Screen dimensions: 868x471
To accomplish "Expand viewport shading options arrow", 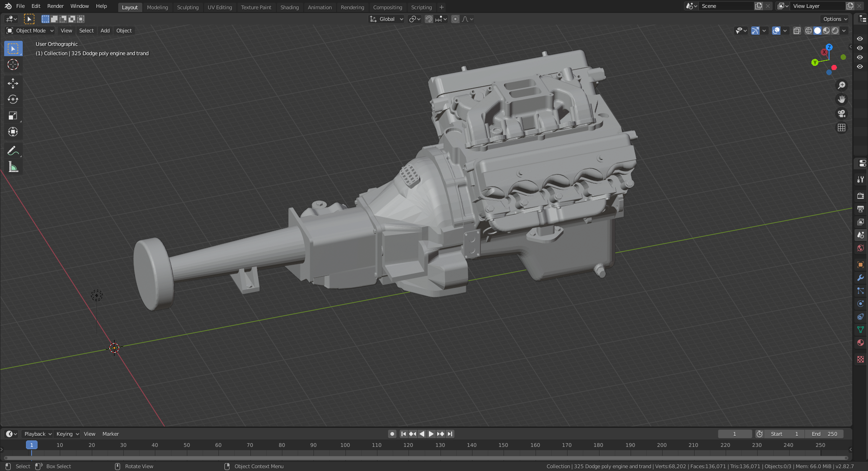I will 844,31.
